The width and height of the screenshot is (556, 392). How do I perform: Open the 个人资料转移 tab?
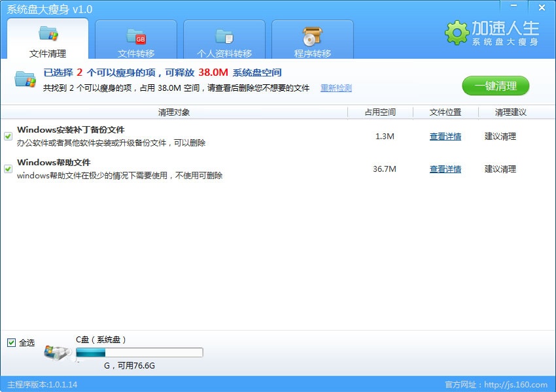[x=224, y=39]
